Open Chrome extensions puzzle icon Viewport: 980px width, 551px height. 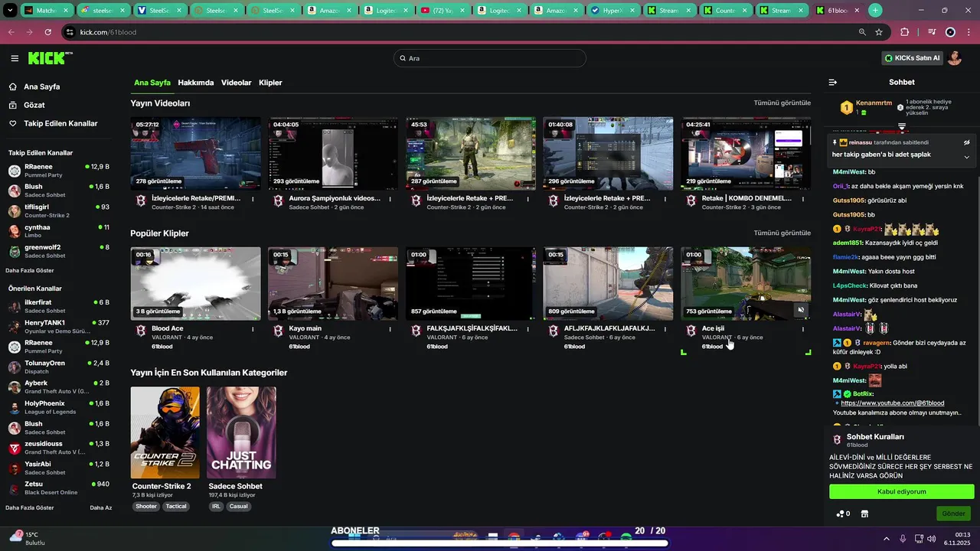tap(905, 32)
